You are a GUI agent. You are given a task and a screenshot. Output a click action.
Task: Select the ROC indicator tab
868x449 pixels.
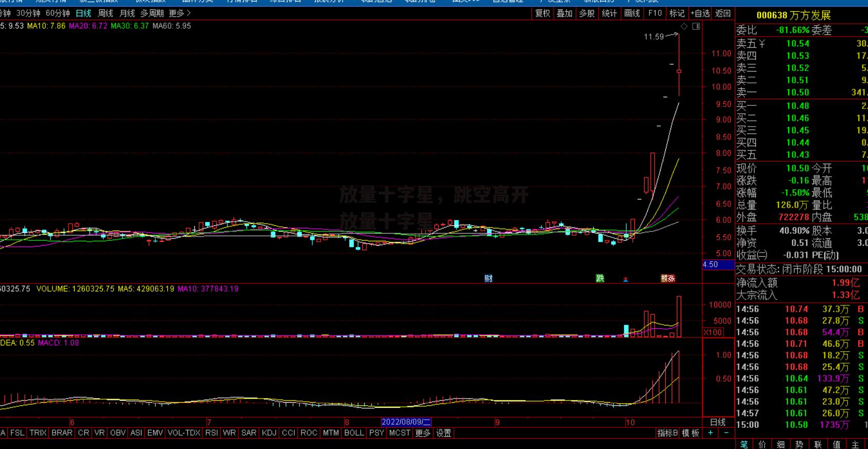[x=309, y=433]
